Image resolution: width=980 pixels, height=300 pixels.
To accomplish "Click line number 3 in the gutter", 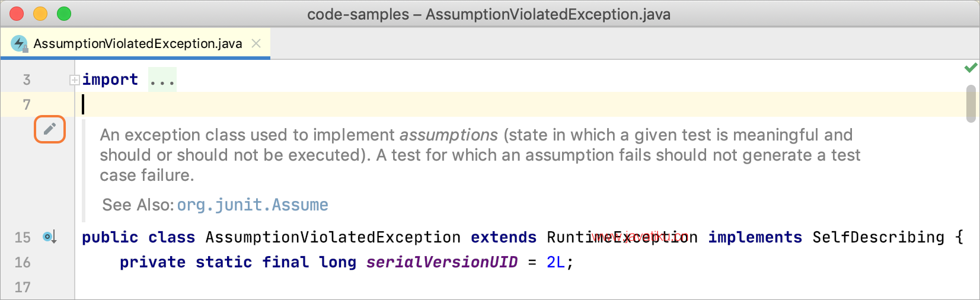I will [x=27, y=79].
